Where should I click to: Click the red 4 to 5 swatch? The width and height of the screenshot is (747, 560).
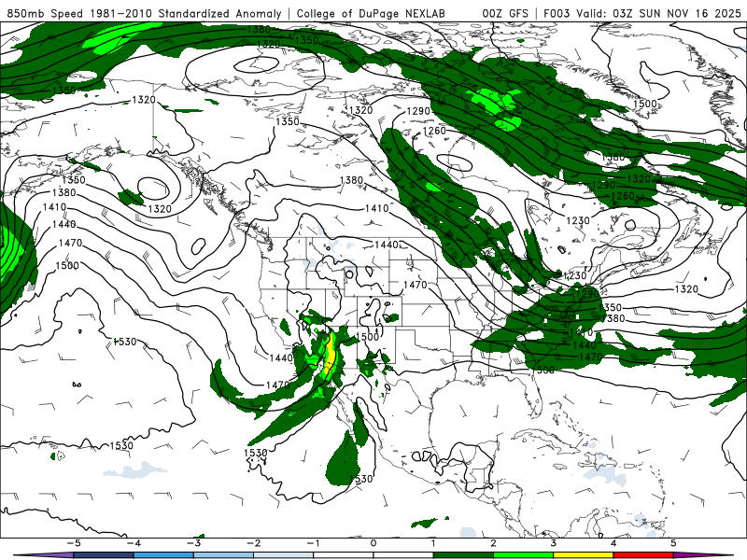click(643, 555)
